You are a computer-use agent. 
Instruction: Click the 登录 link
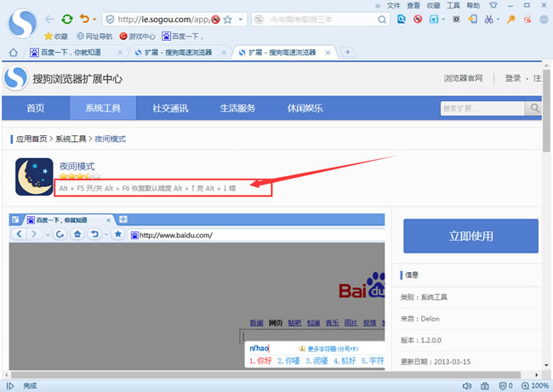[x=513, y=78]
